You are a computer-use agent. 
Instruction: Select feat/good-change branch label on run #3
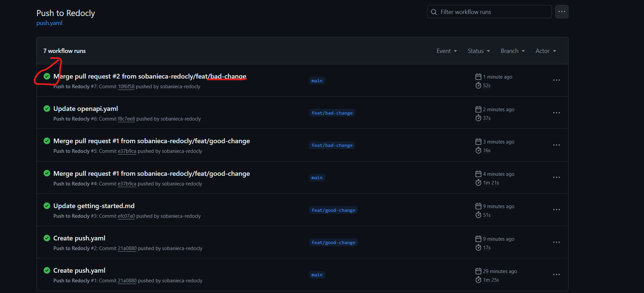[333, 210]
